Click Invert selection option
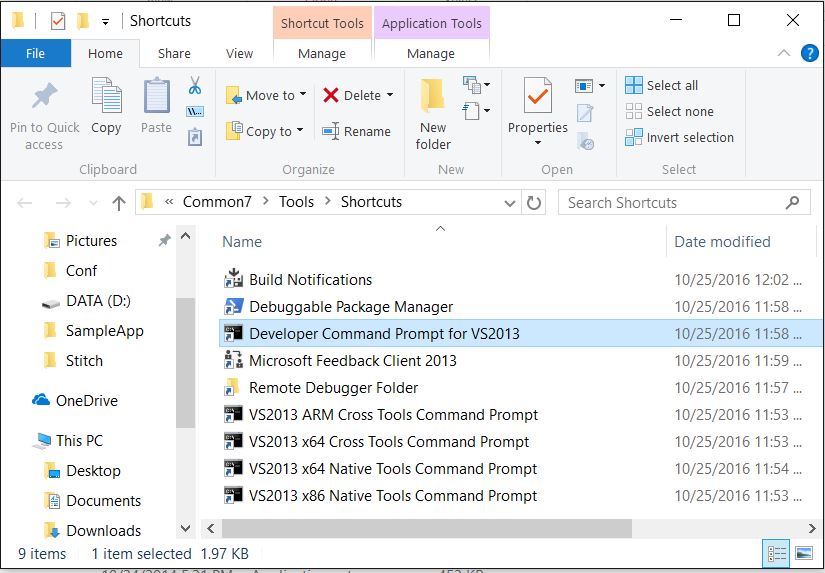 679,137
